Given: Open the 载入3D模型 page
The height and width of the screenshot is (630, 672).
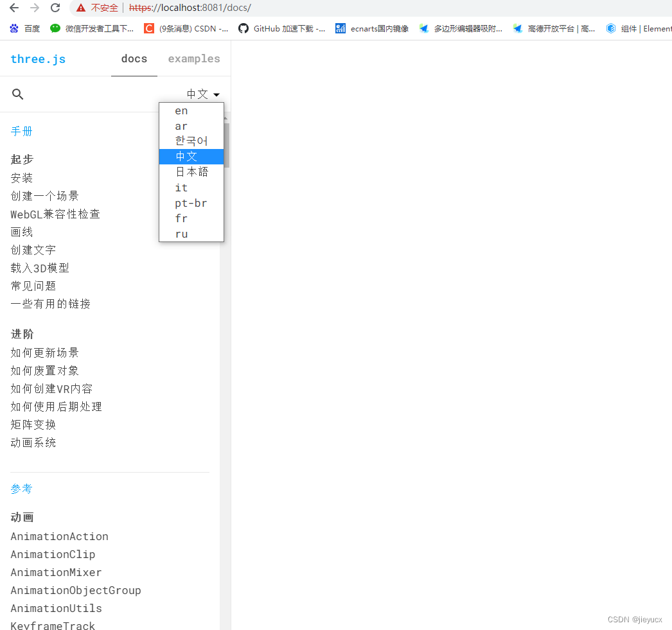Looking at the screenshot, I should 40,268.
